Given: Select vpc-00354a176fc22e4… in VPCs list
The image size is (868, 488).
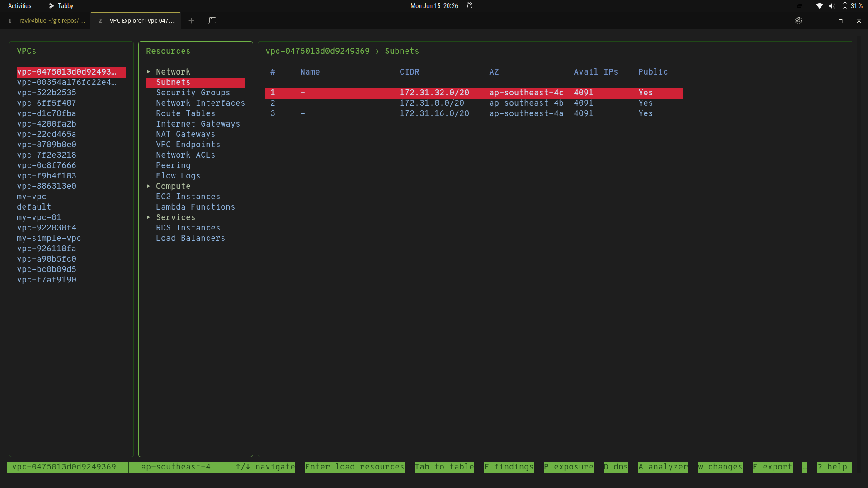Looking at the screenshot, I should tap(66, 82).
